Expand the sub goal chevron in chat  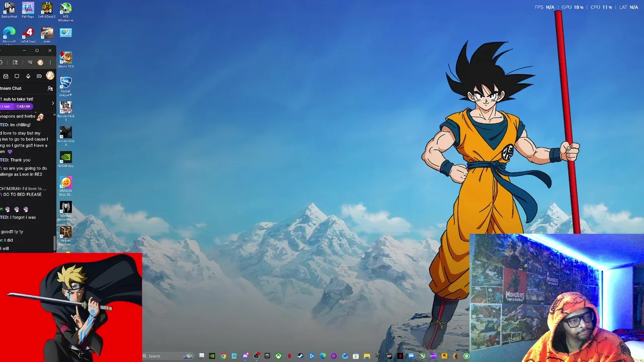point(53,103)
